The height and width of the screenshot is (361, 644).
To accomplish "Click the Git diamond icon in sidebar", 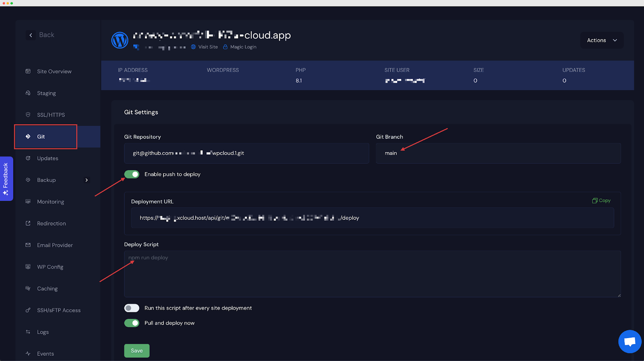I will tap(28, 136).
